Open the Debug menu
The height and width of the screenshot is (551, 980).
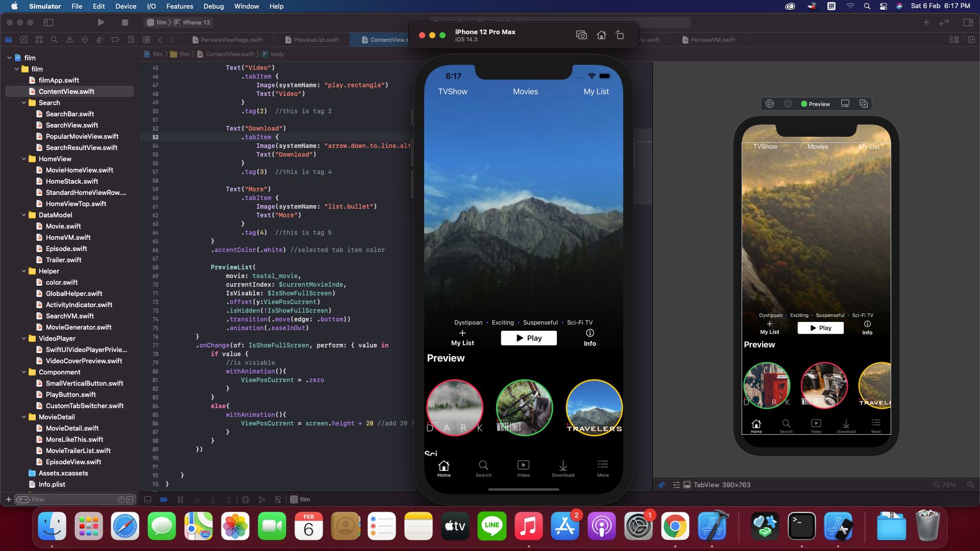click(213, 6)
